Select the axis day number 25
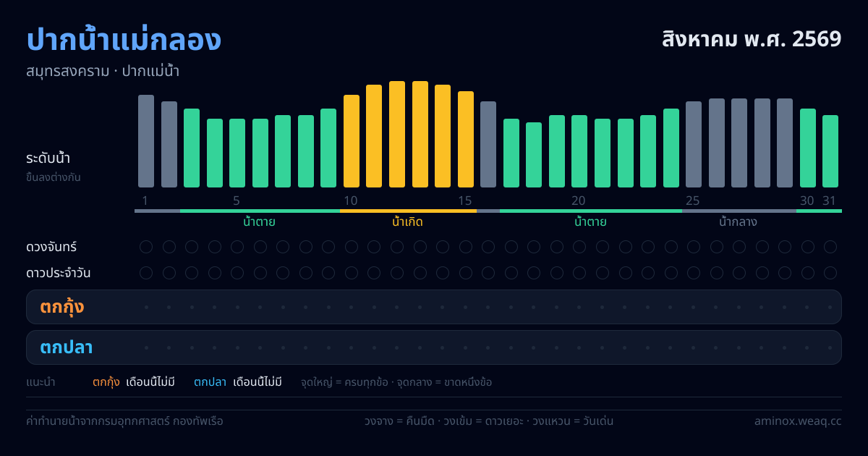Screen dimensions: 868x456 pyautogui.click(x=693, y=200)
